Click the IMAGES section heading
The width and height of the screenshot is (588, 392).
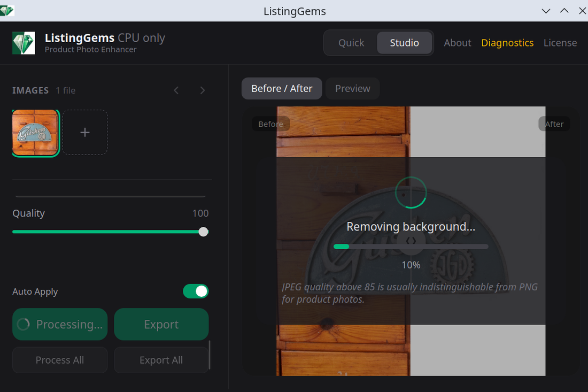30,90
